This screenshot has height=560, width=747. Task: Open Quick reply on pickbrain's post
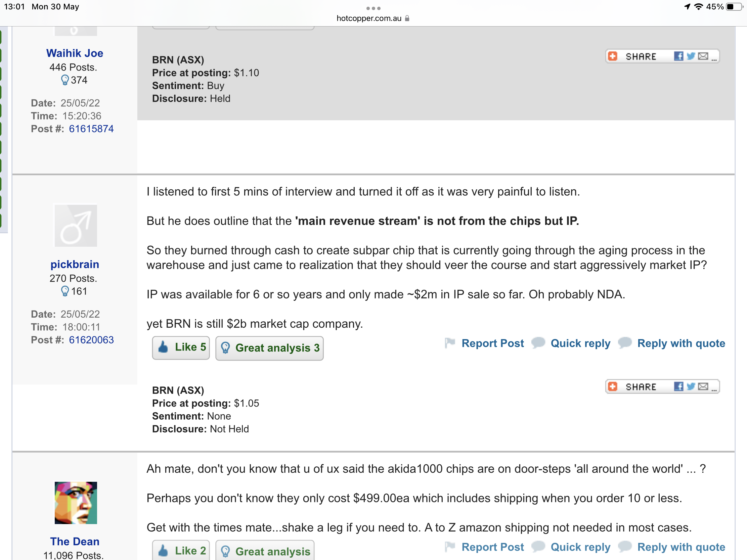[x=580, y=343]
